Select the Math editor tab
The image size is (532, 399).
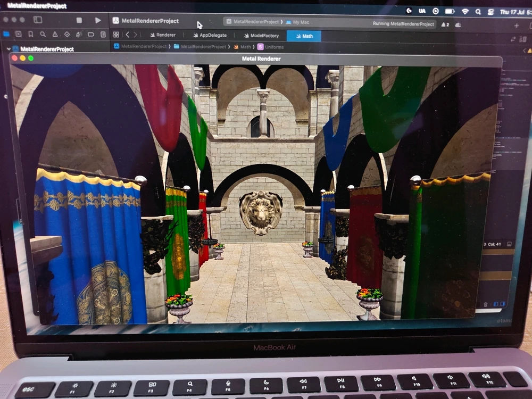point(304,36)
